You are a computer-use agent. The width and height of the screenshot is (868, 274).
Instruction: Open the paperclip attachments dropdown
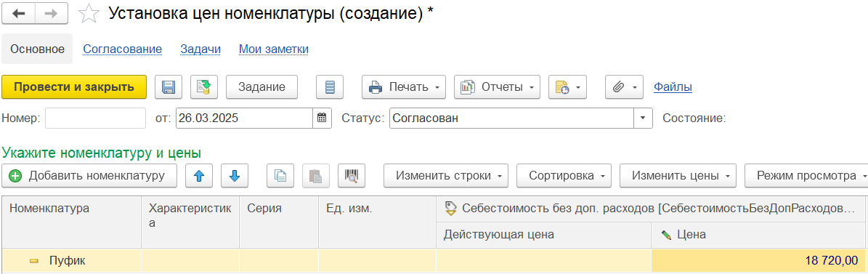click(625, 87)
